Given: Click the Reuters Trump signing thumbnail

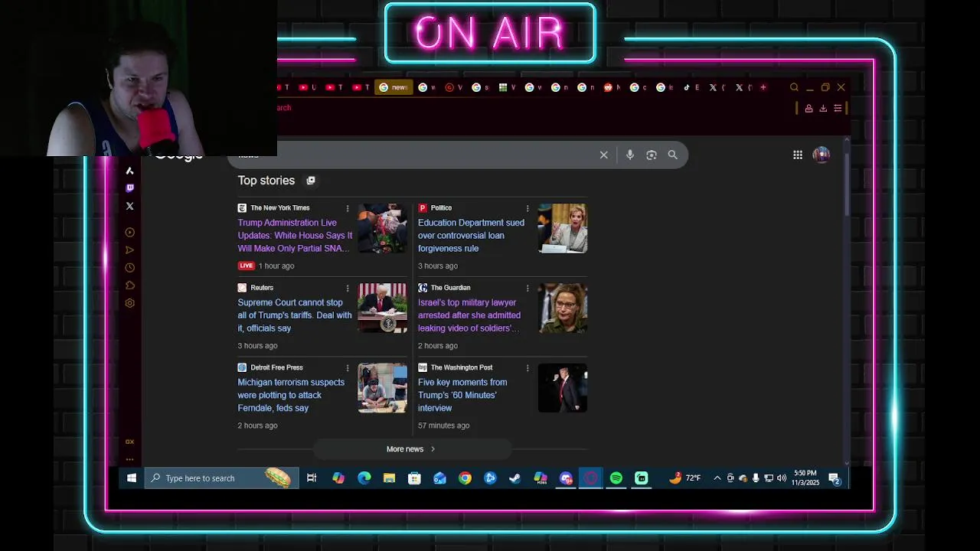Looking at the screenshot, I should pos(383,308).
